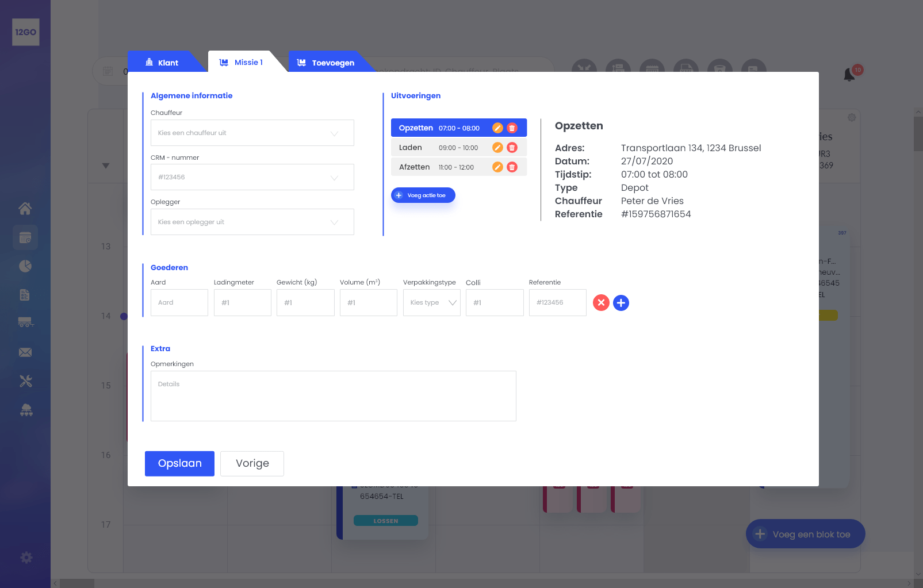Click the notification bell icon
This screenshot has height=588, width=923.
[849, 75]
